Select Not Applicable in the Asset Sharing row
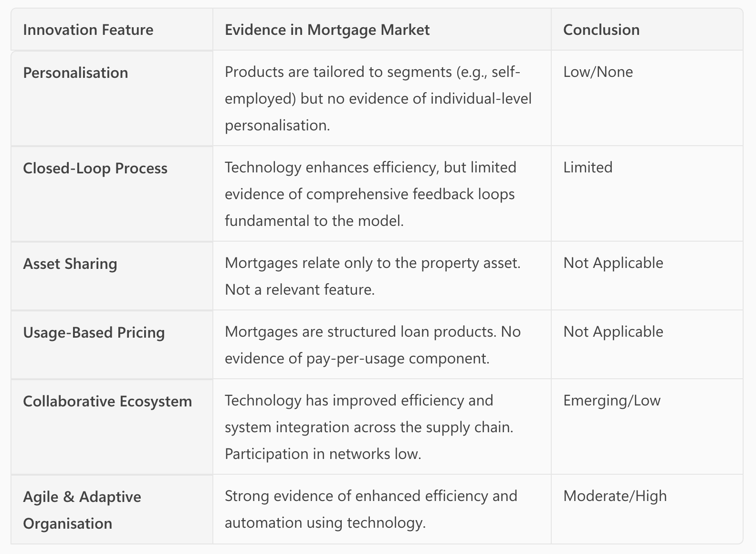Viewport: 756px width, 554px height. pyautogui.click(x=613, y=263)
